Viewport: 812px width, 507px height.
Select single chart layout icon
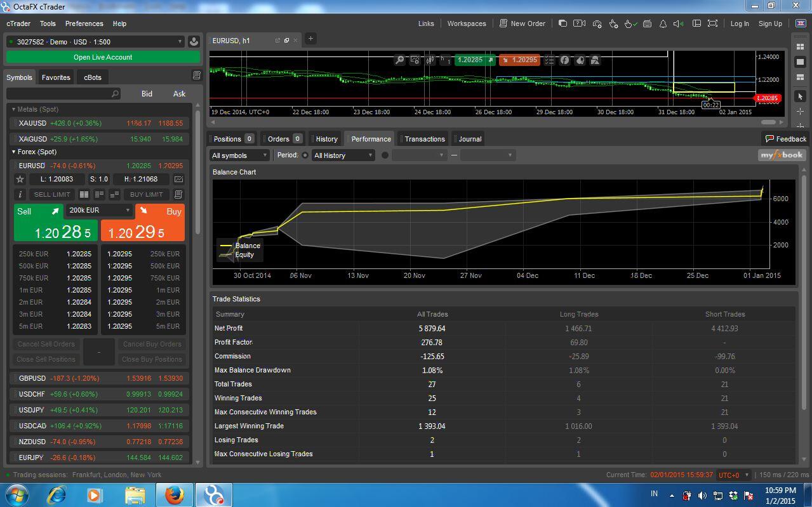[x=800, y=62]
